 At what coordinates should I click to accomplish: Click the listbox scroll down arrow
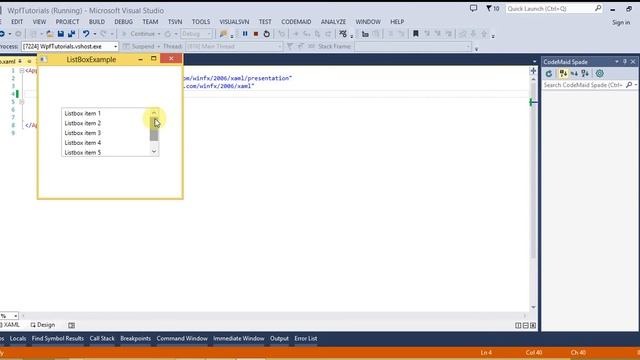154,151
